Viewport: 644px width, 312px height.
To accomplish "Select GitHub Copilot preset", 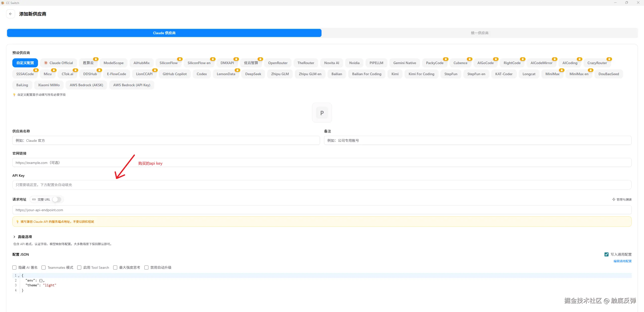I will (175, 74).
